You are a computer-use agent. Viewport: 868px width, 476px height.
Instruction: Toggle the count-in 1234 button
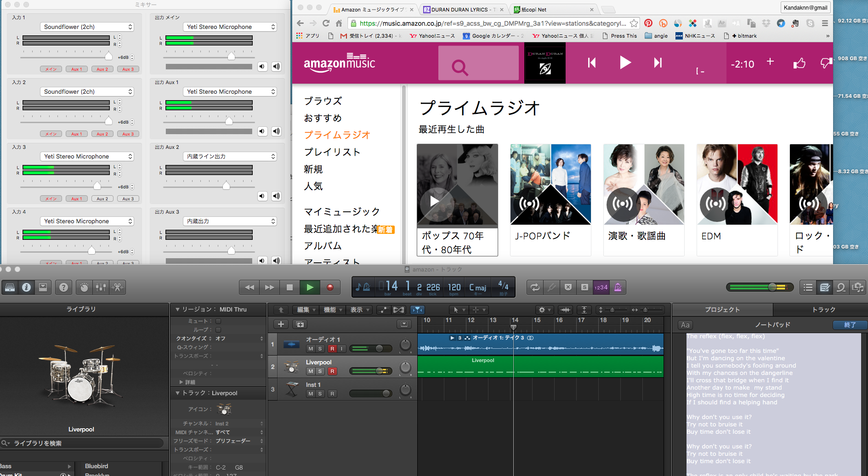[601, 288]
